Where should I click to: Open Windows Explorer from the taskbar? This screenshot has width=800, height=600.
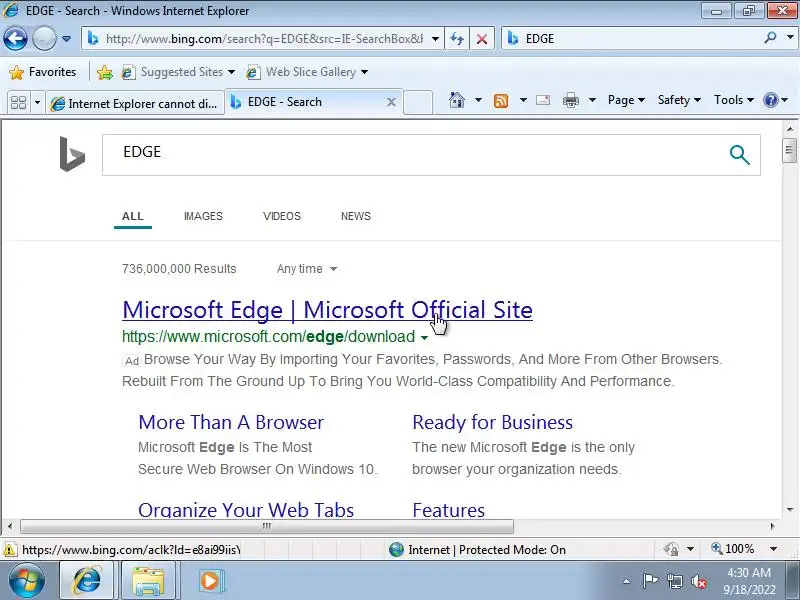click(x=148, y=581)
